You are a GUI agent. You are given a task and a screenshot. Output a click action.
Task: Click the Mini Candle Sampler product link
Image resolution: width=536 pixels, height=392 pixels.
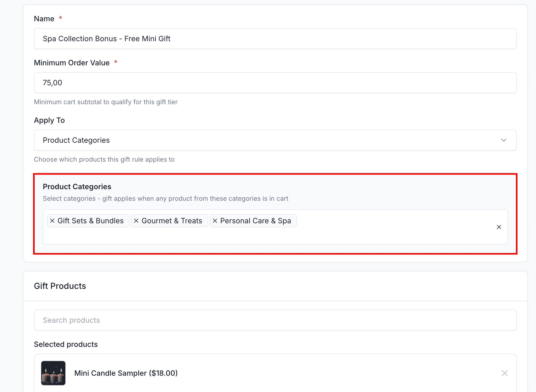click(x=126, y=373)
